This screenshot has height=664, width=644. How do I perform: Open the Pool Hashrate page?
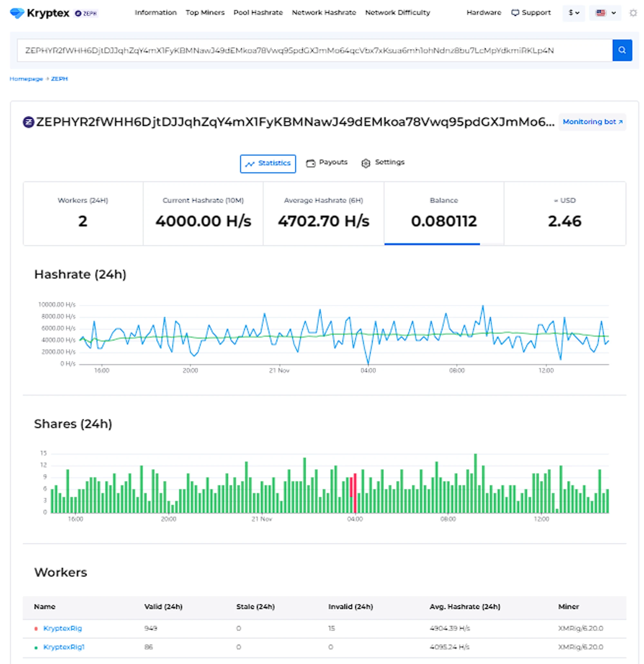tap(258, 13)
